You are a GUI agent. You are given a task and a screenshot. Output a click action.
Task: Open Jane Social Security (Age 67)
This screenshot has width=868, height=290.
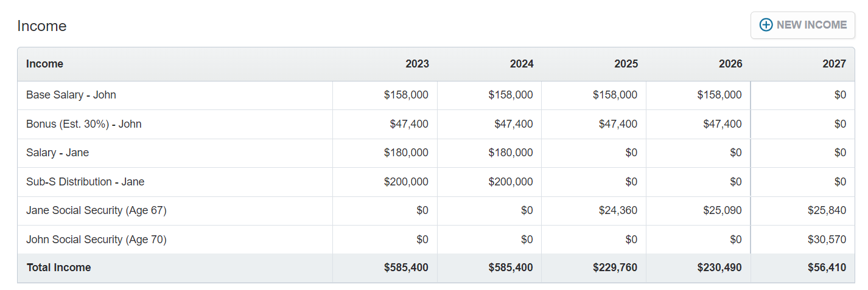pos(96,210)
